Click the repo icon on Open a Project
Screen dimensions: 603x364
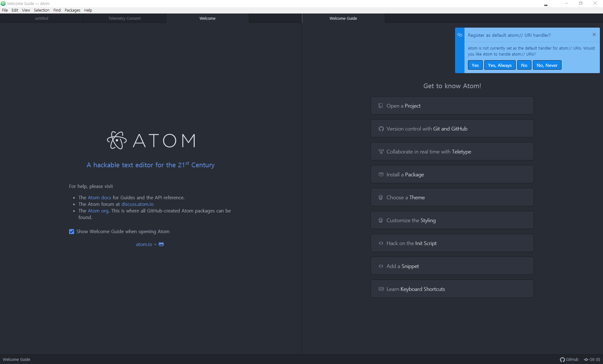pyautogui.click(x=381, y=106)
